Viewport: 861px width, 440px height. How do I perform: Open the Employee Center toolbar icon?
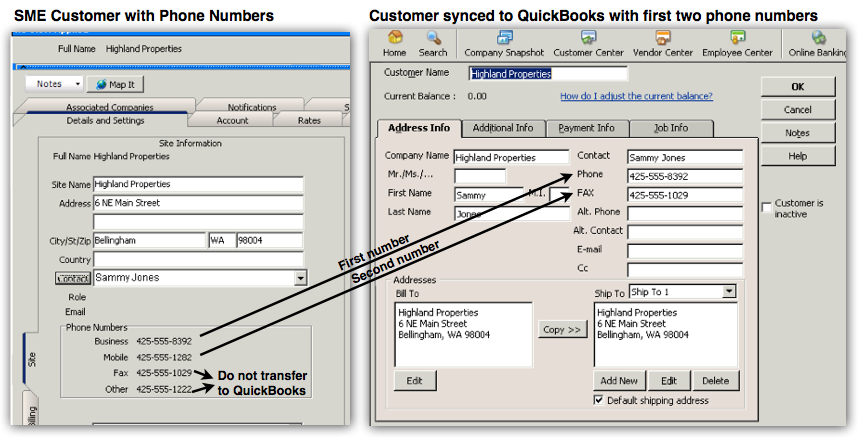(737, 44)
